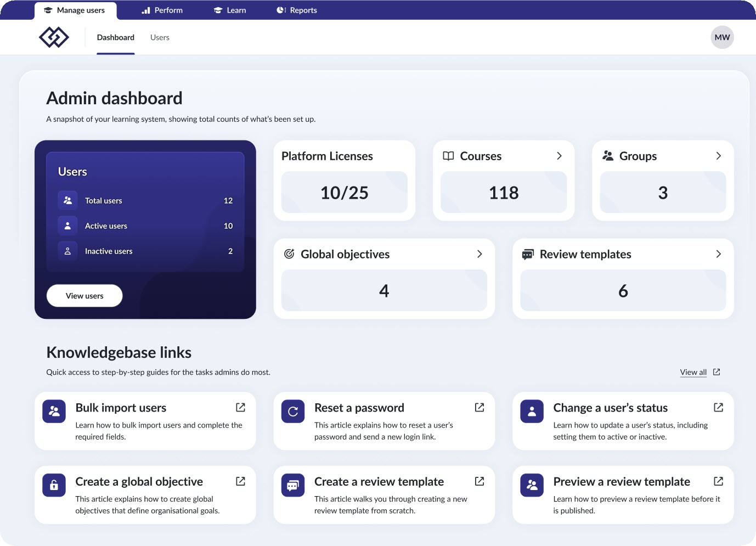Image resolution: width=756 pixels, height=546 pixels.
Task: Switch to the Manage users tab
Action: tap(75, 10)
